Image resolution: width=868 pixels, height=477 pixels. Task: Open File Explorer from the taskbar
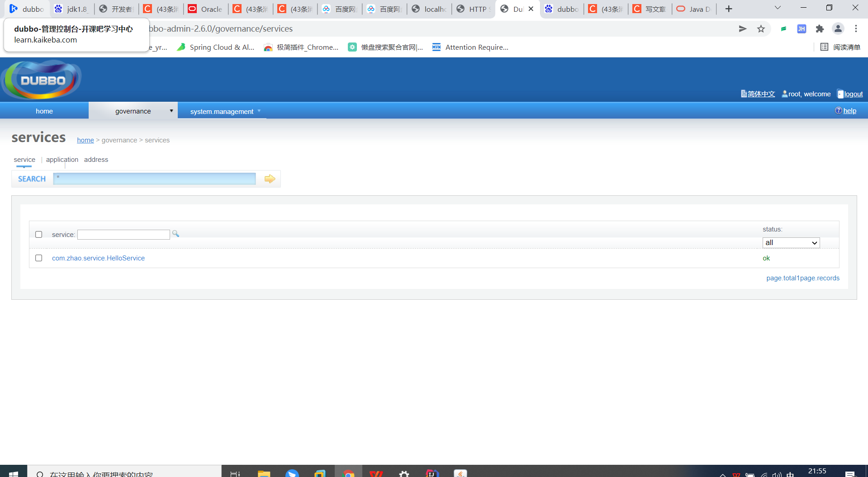(x=264, y=473)
